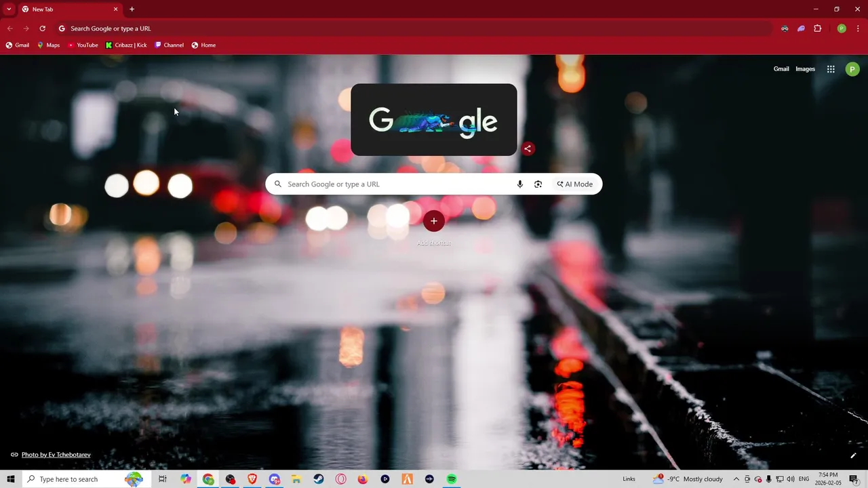Open the Chrome profile avatar in toolbar
Viewport: 868px width, 488px height.
tap(842, 28)
